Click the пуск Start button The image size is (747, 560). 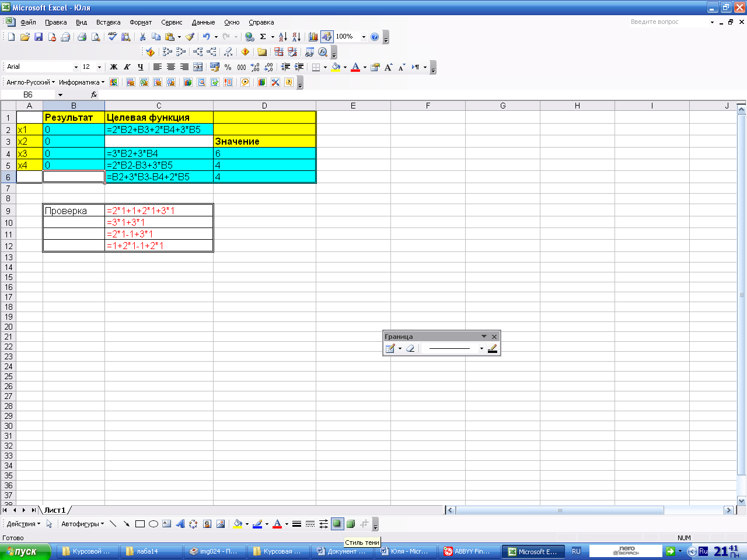(26, 551)
